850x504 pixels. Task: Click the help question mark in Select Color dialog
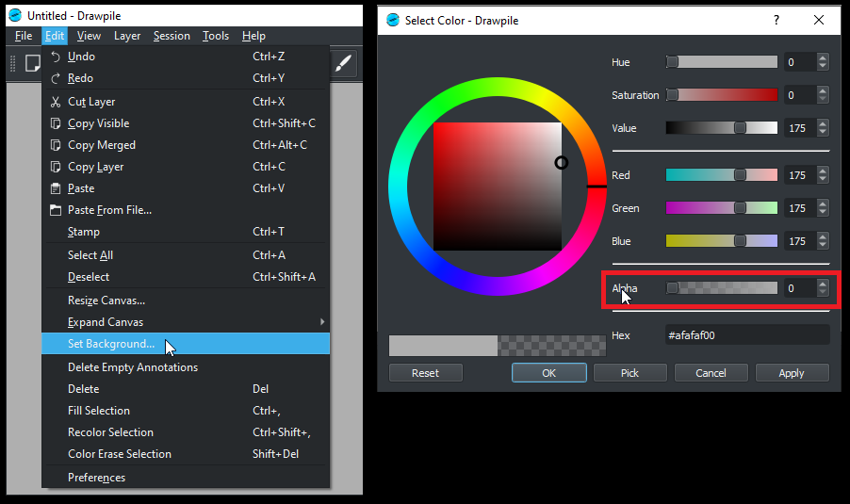tap(776, 20)
